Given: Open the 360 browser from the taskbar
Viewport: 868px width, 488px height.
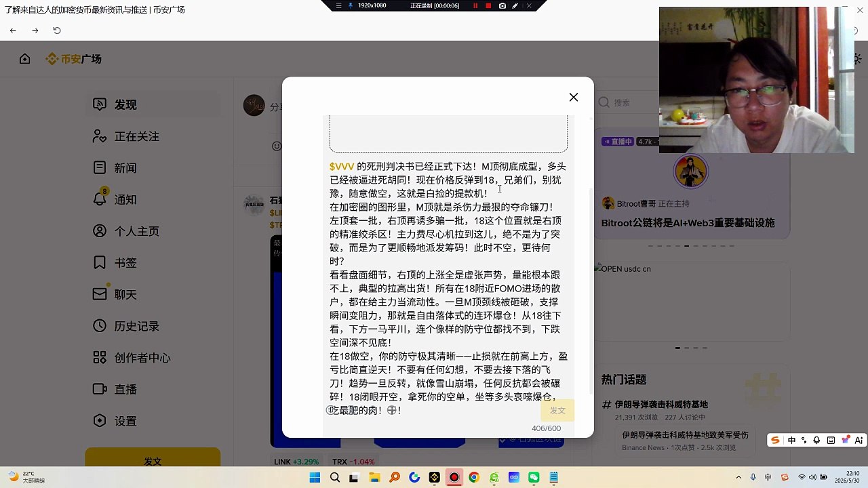Looking at the screenshot, I should pos(494,478).
